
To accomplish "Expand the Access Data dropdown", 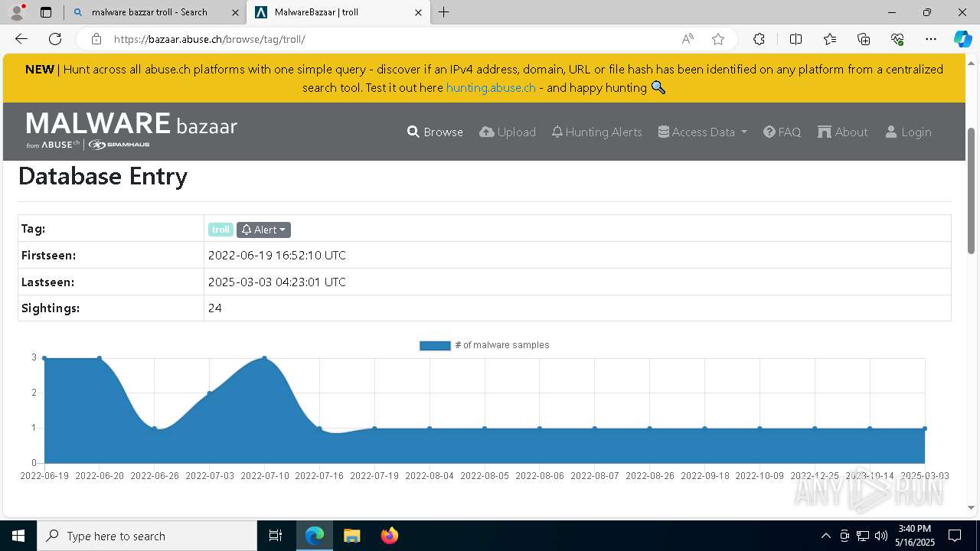I will 703,132.
